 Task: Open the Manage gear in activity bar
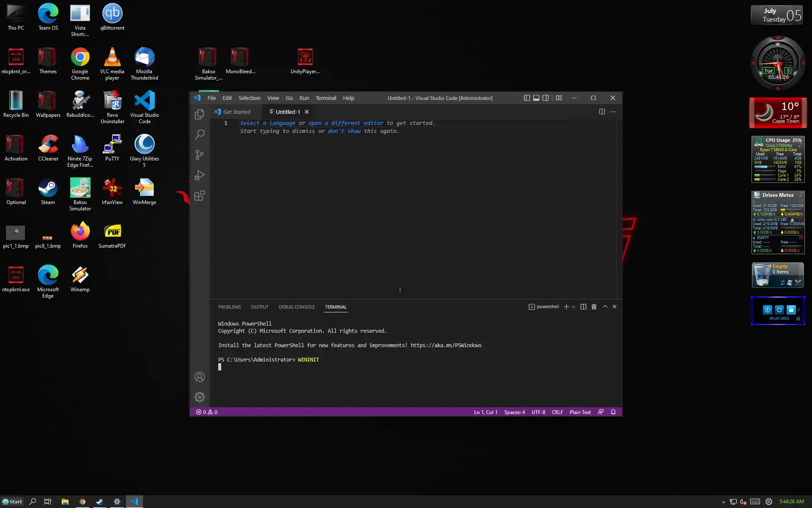(x=200, y=397)
